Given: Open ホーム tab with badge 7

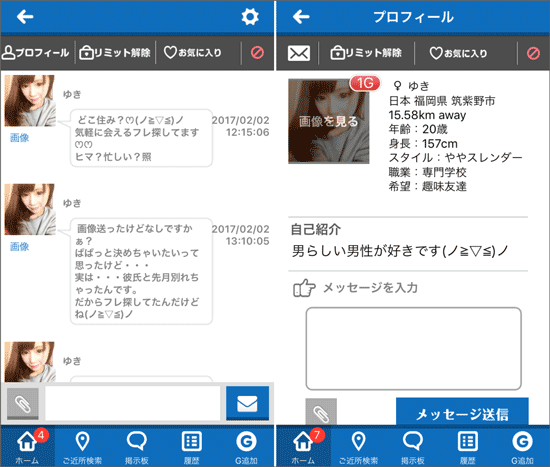Looking at the screenshot, I should (303, 446).
